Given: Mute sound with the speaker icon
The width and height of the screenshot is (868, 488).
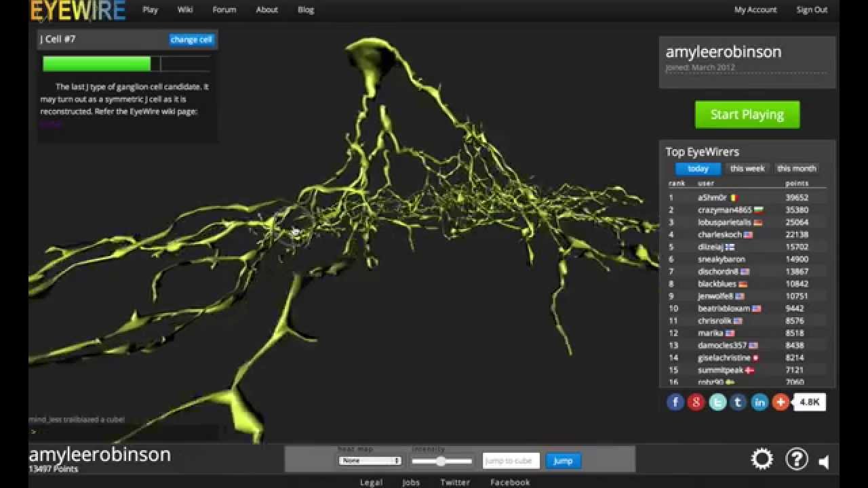Looking at the screenshot, I should pyautogui.click(x=824, y=462).
